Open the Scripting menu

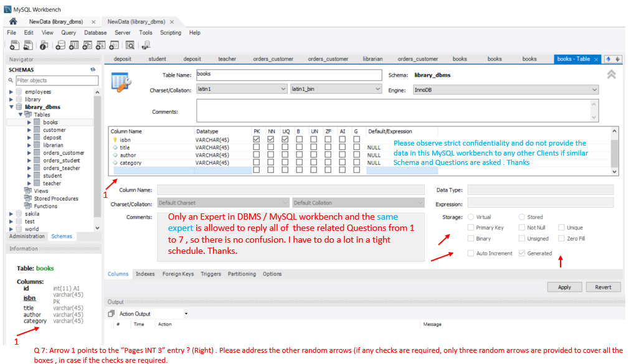[x=171, y=32]
